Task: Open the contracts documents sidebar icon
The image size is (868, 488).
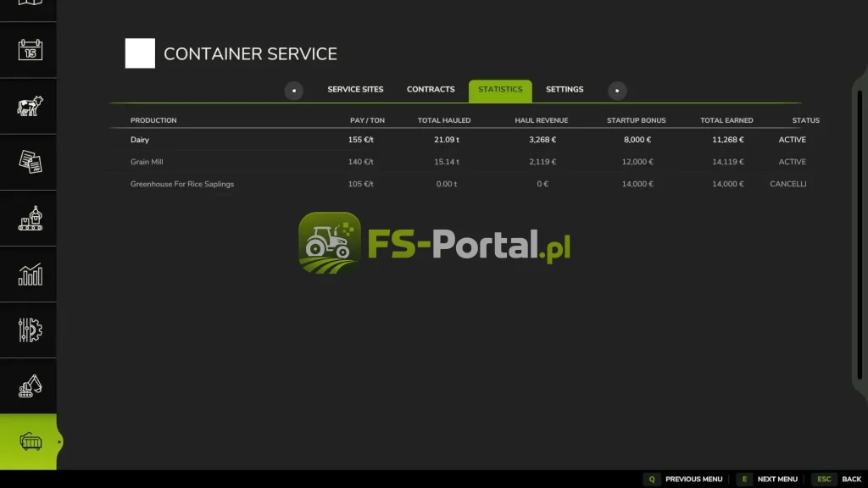Action: click(x=30, y=162)
